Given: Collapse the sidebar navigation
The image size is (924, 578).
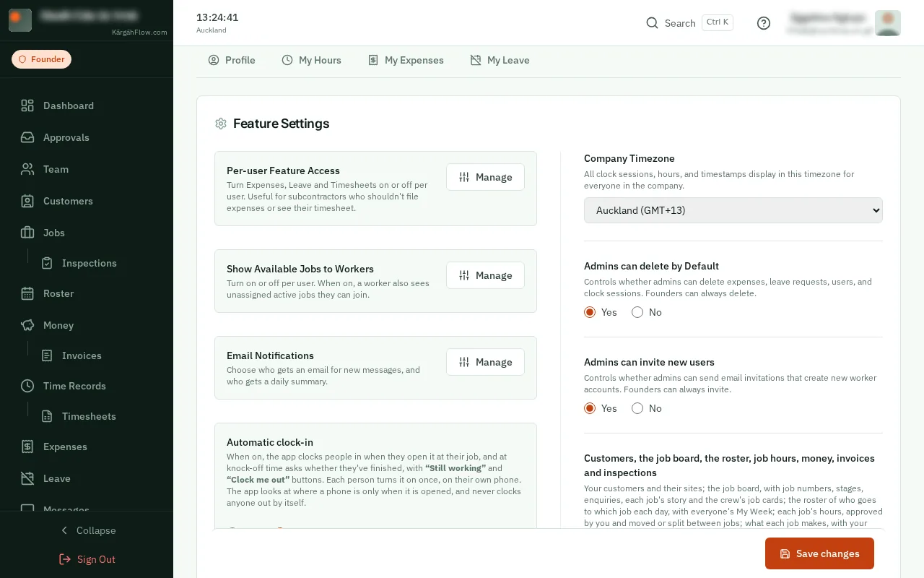Looking at the screenshot, I should [x=87, y=530].
